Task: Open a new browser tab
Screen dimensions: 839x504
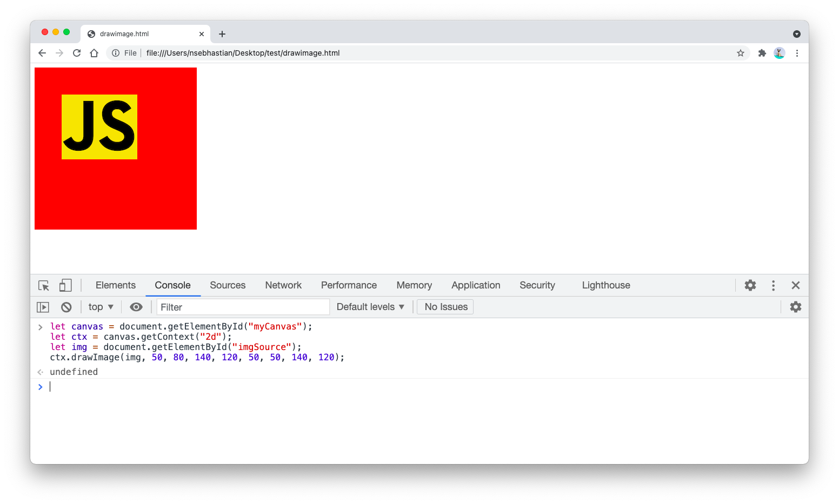Action: point(222,33)
